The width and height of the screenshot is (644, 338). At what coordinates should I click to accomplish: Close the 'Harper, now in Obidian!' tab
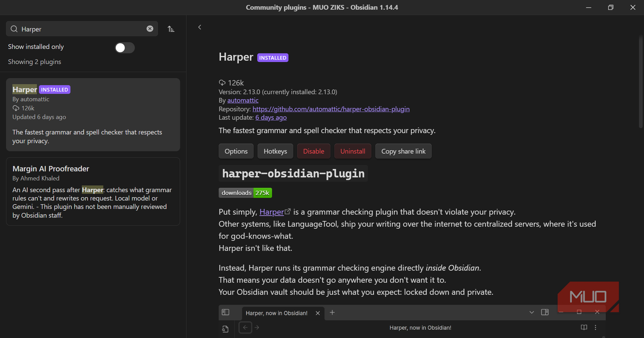coord(318,313)
